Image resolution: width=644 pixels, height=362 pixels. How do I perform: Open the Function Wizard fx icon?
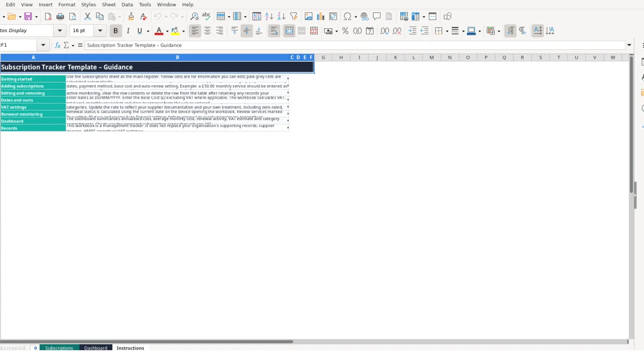[x=58, y=46]
